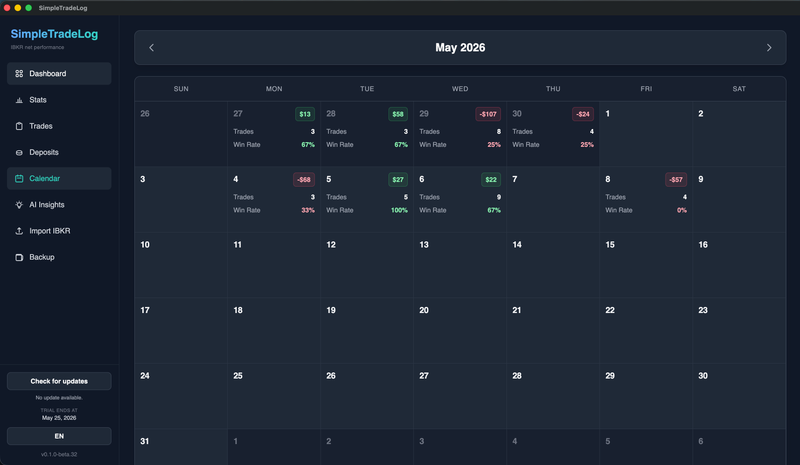The width and height of the screenshot is (800, 465).
Task: Select the June 4 calendar cell
Action: click(553, 447)
